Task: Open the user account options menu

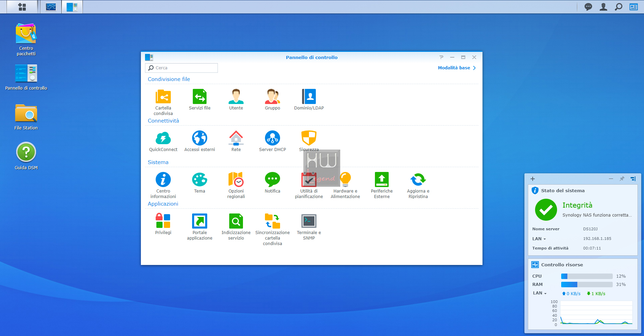Action: click(x=603, y=7)
